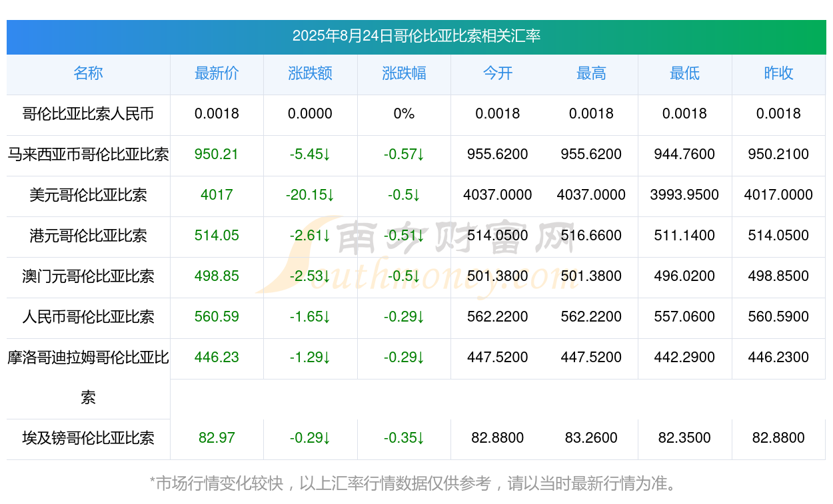Click the high price 516.6600
Image resolution: width=833 pixels, height=504 pixels.
[x=591, y=236]
